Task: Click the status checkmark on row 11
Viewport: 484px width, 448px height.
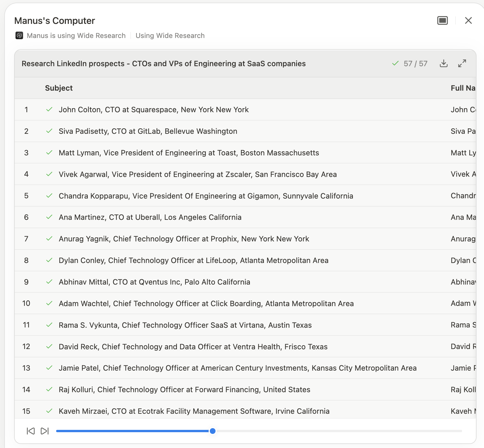Action: click(x=49, y=325)
